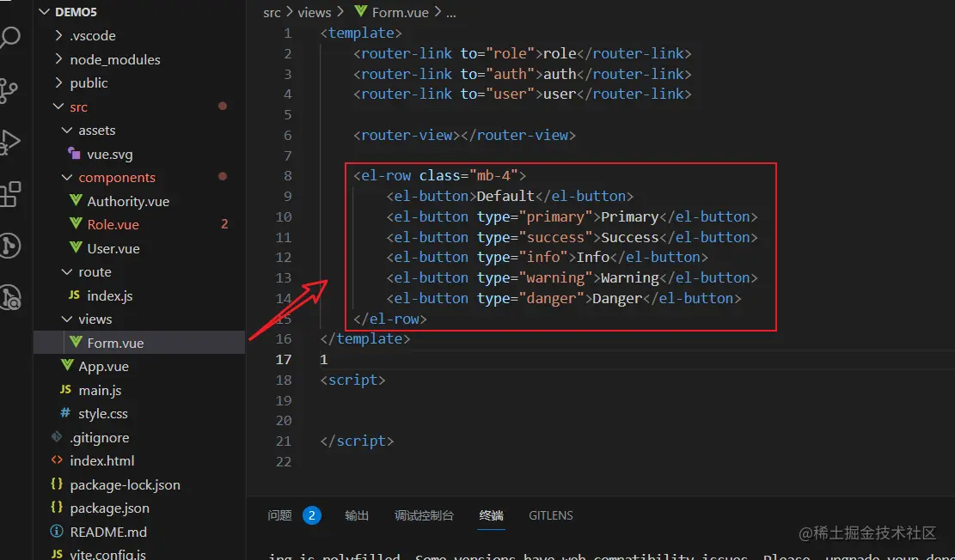This screenshot has height=560, width=955.
Task: Collapse the components folder
Action: click(x=67, y=178)
